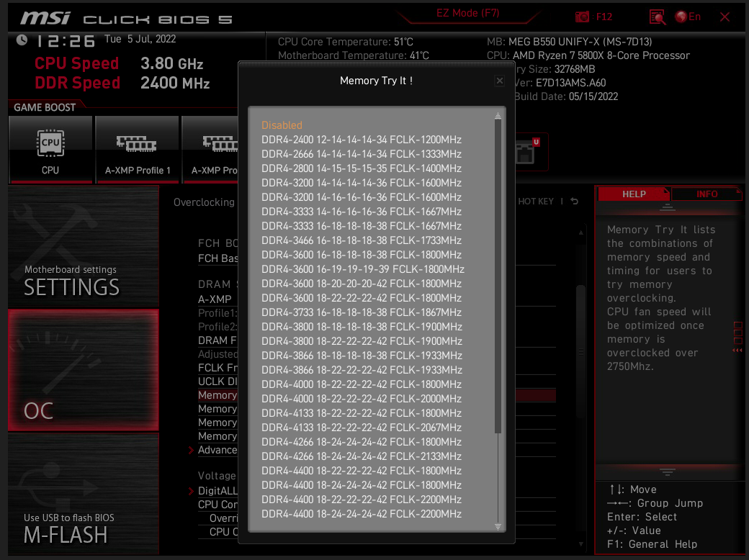
Task: Select DDR4-2800 14-15-15-15-35 FCLK-1400MHz
Action: pos(362,168)
